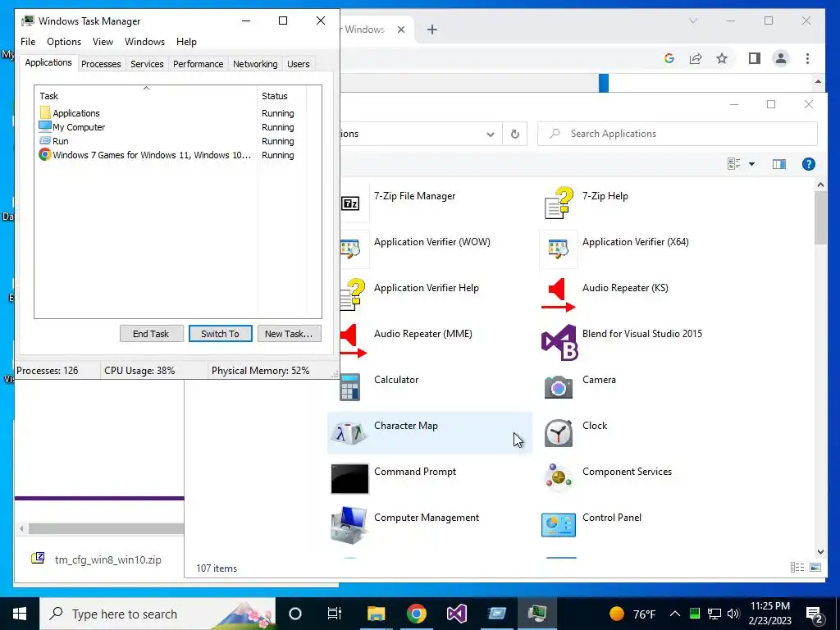Select the Audio Repeater (KS) icon
Viewport: 840px width, 630px height.
coord(559,295)
